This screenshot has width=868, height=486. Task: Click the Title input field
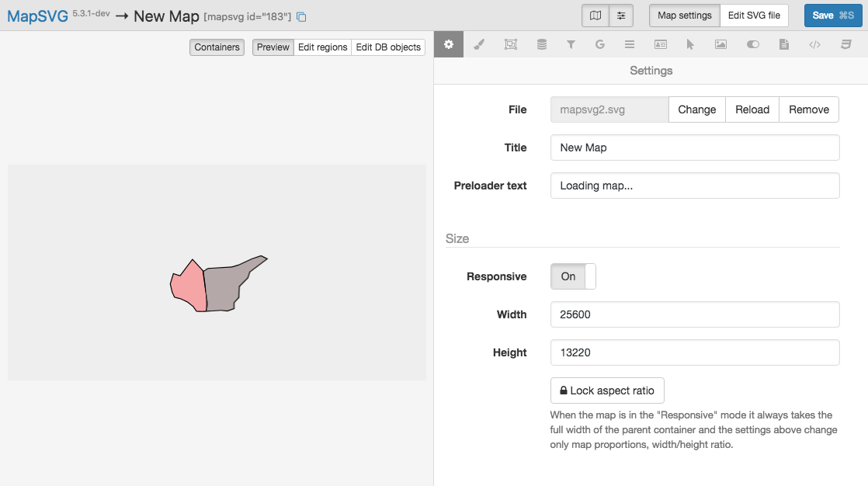(x=695, y=148)
